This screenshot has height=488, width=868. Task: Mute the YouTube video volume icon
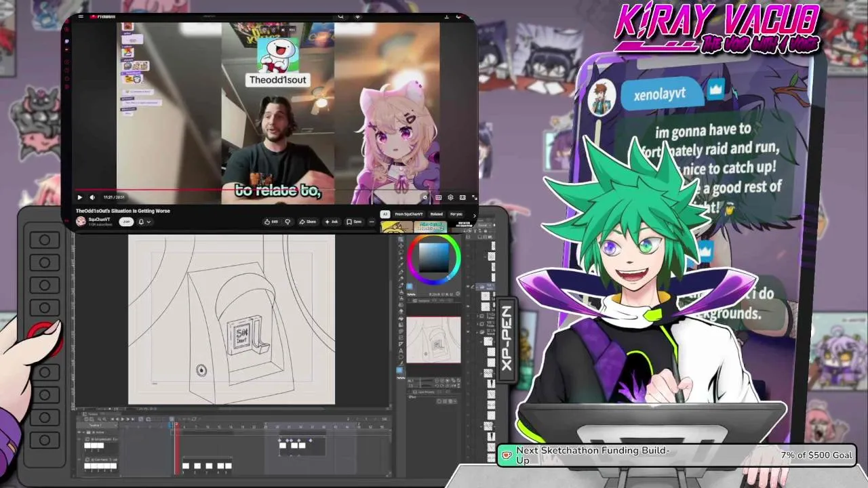click(x=92, y=197)
